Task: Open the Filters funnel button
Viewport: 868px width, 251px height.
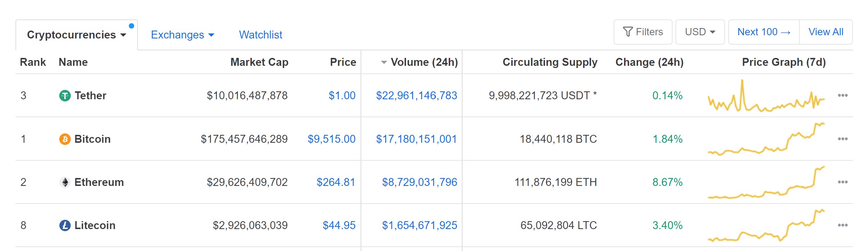Action: [643, 32]
